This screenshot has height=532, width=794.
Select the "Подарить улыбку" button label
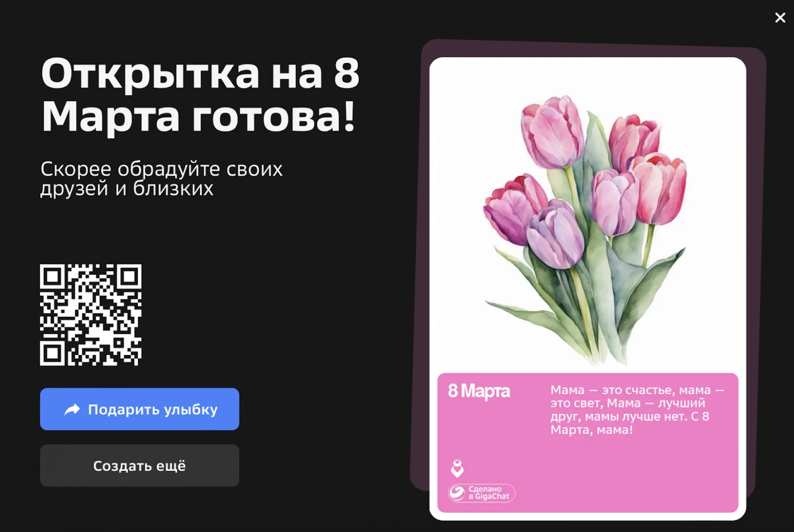pos(153,409)
